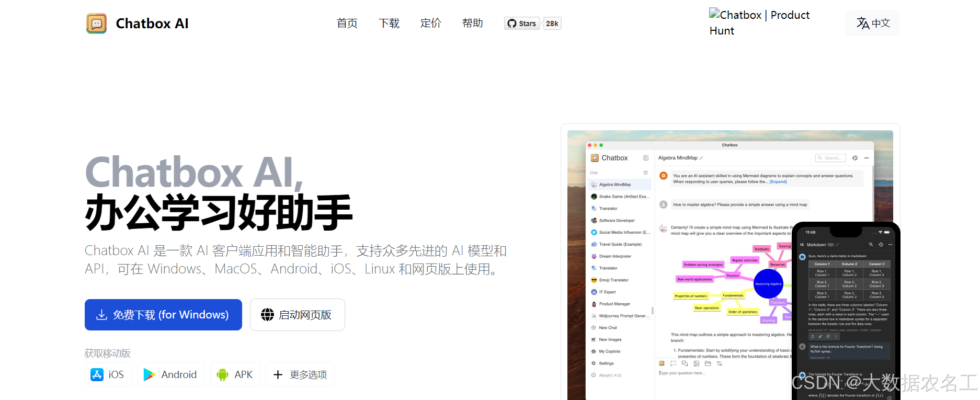Click the Chatbox AI logo icon in header
The width and height of the screenshot is (980, 400).
coord(96,24)
